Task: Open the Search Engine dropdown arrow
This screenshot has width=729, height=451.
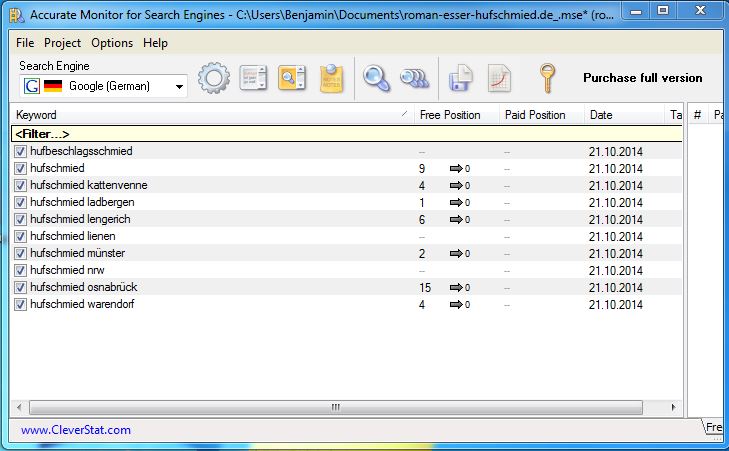Action: [x=179, y=86]
